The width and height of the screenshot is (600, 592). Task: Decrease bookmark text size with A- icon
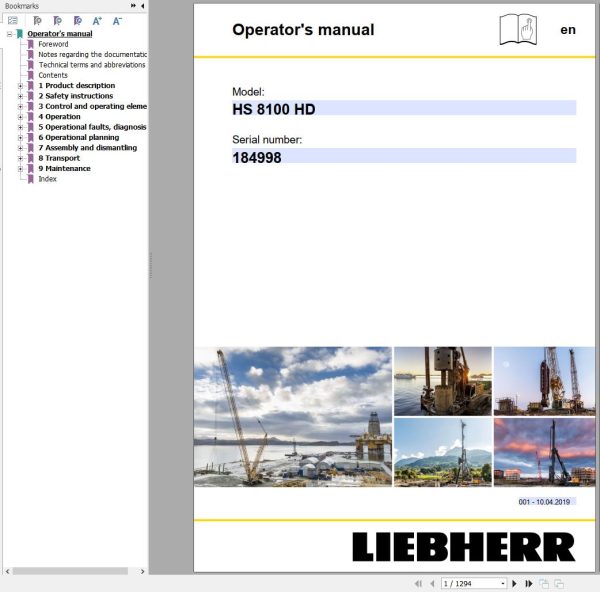point(117,21)
